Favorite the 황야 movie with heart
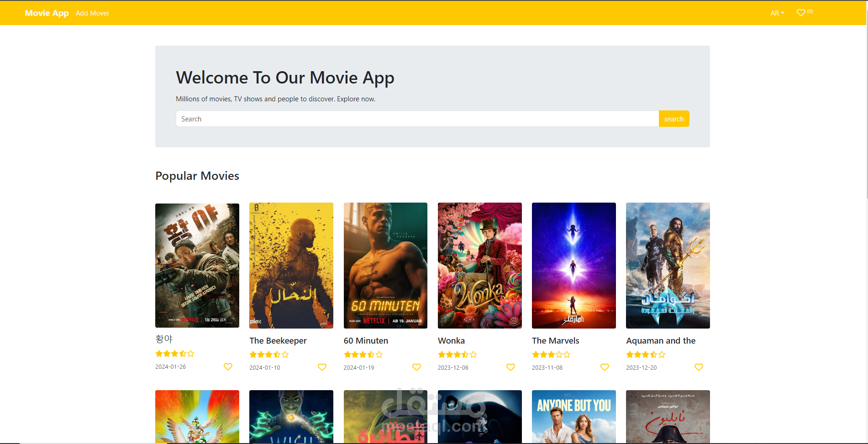868x444 pixels. (x=228, y=366)
